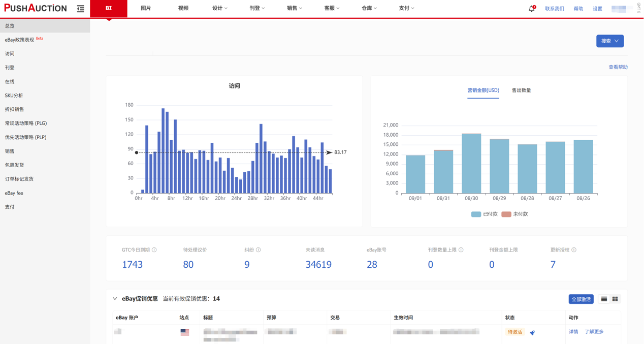Screen dimensions: 644x344
Task: Switch promotions to grid view
Action: click(615, 299)
